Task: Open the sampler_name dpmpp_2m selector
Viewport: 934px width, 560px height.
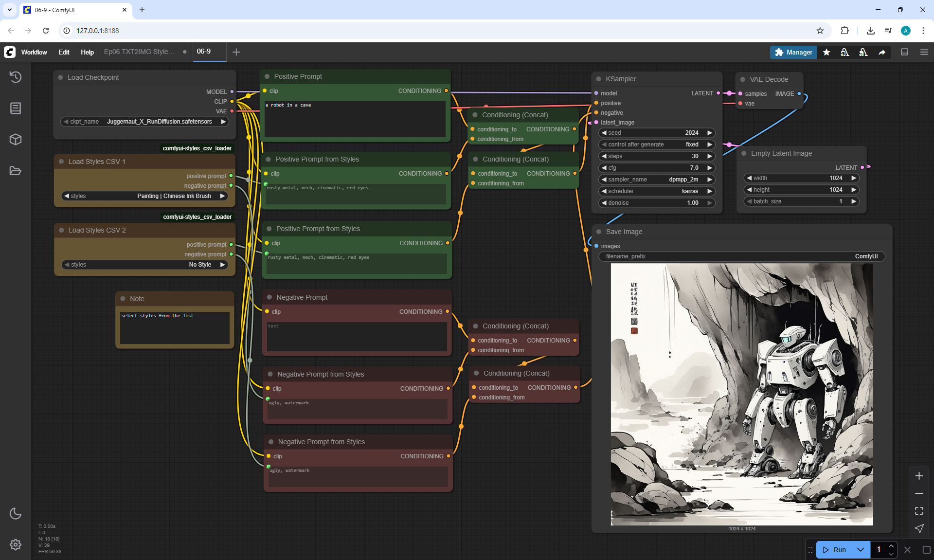Action: point(656,180)
